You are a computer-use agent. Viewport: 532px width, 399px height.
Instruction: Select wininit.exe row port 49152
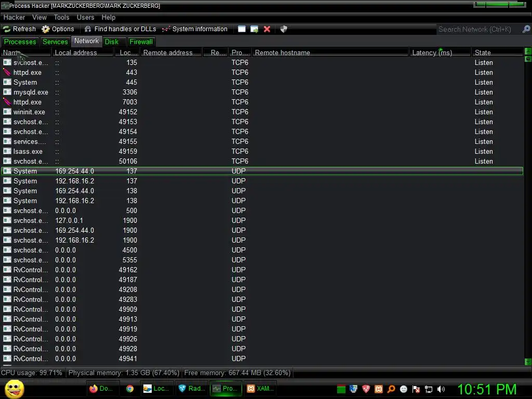point(262,112)
